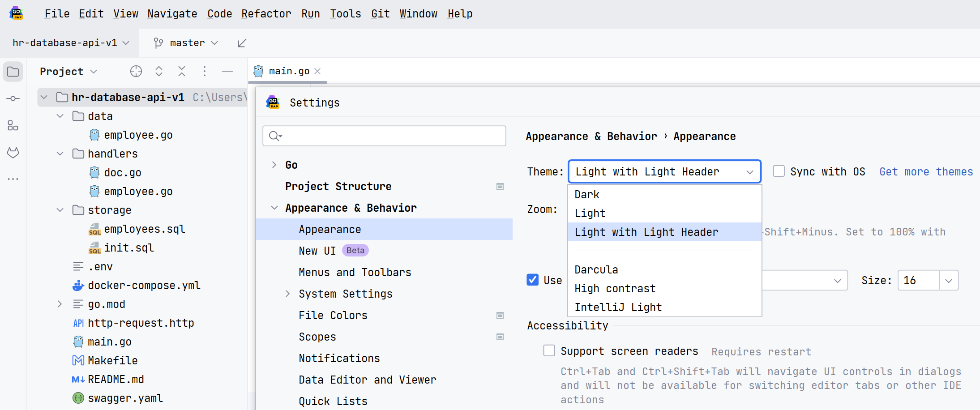Screen dimensions: 980x410
Task: Show more tool windows ellipsis
Action: tap(13, 179)
